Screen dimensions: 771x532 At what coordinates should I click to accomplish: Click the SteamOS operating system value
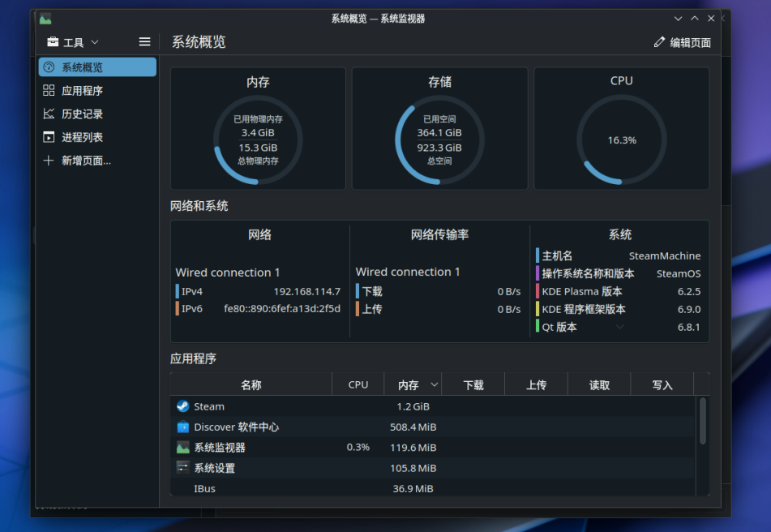pos(679,274)
